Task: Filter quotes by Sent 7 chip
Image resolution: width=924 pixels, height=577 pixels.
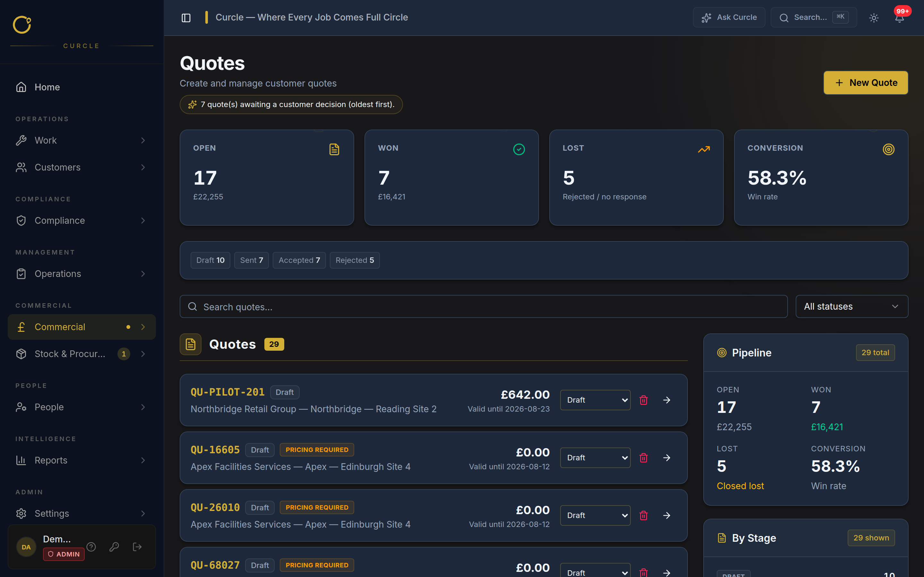Action: [x=251, y=260]
